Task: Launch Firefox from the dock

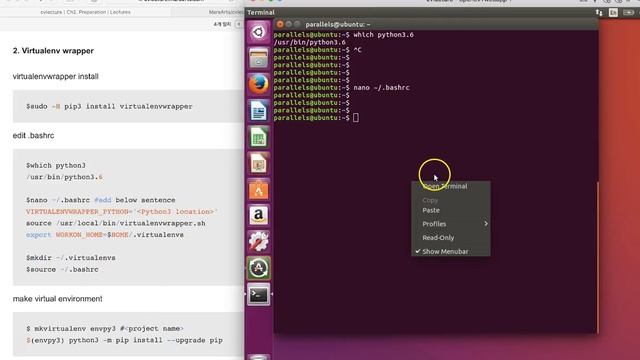Action: click(x=258, y=84)
